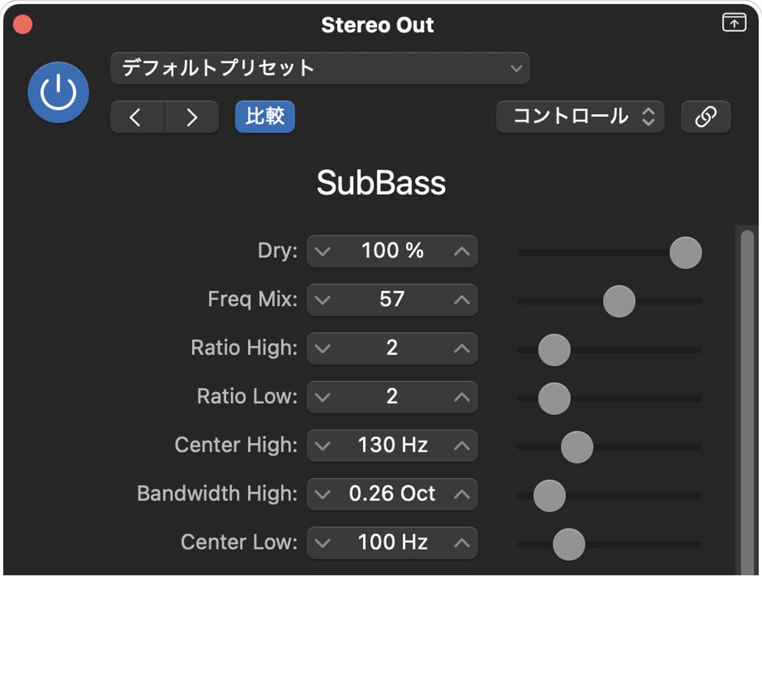Decrease the Bandwidth High value
The height and width of the screenshot is (700, 762).
point(323,494)
